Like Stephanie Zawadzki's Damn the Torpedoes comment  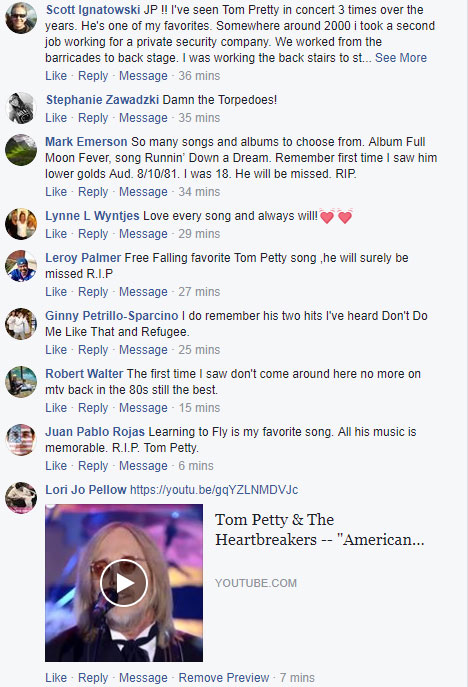(x=56, y=118)
